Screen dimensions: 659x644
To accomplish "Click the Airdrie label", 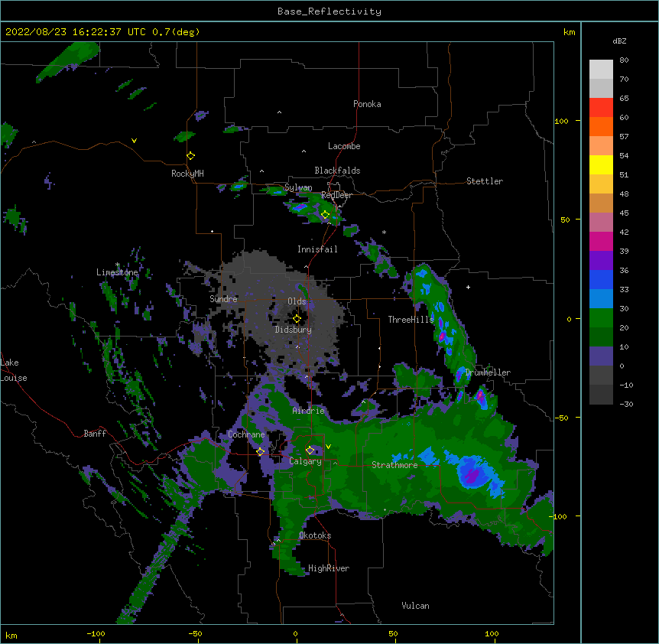I will click(x=308, y=411).
